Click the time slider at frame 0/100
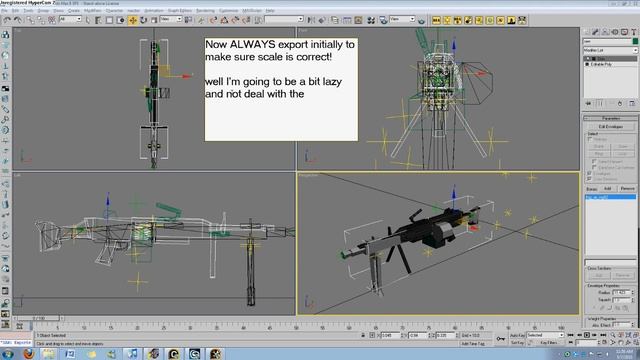This screenshot has height=360, width=640. pos(39,318)
